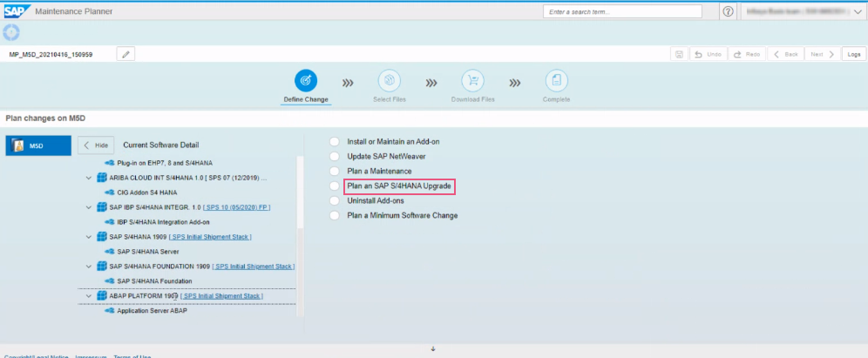Open SAP S/4HANA 1909 SPS Initial Shipment Stack link
This screenshot has height=358, width=868.
point(210,237)
